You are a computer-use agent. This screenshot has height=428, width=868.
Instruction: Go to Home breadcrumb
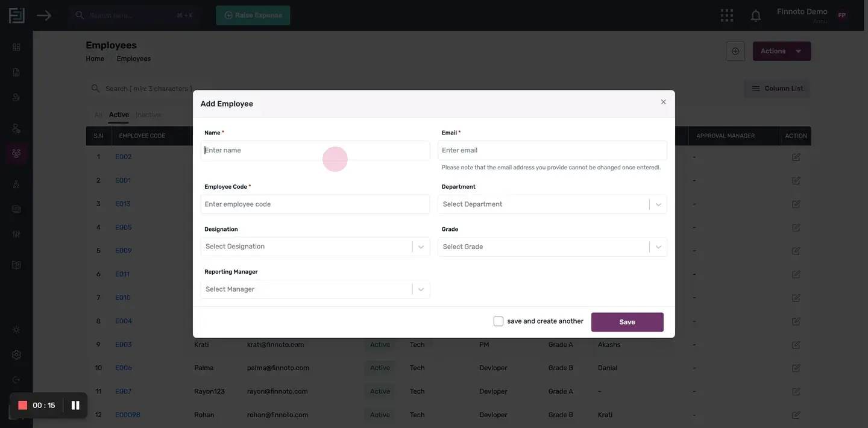(x=95, y=58)
